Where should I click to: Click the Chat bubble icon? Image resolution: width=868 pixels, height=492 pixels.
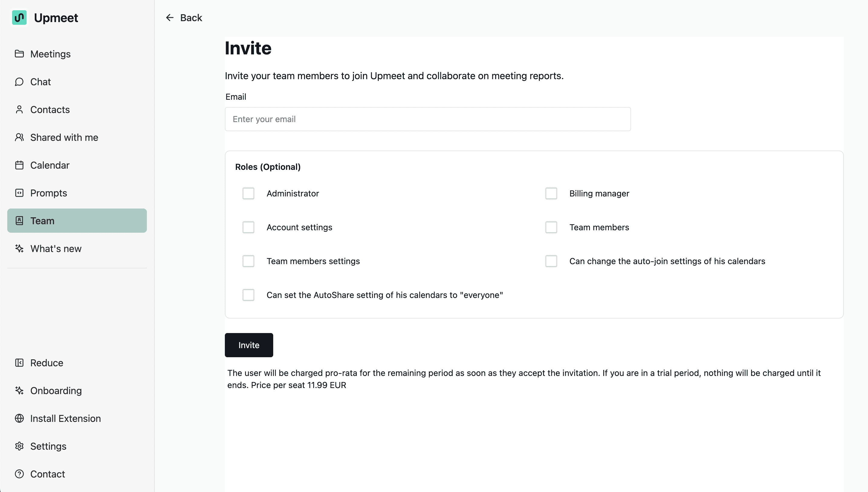click(x=19, y=82)
